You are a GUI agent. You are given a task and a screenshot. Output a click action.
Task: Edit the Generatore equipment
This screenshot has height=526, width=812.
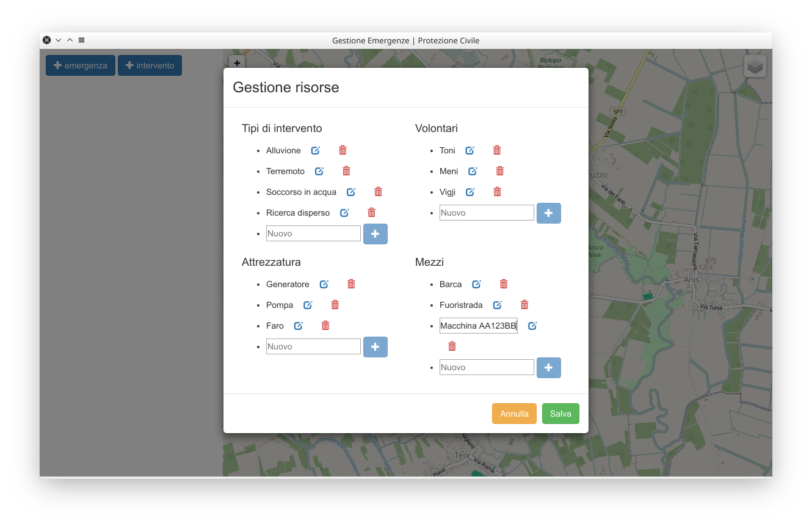[x=324, y=284]
